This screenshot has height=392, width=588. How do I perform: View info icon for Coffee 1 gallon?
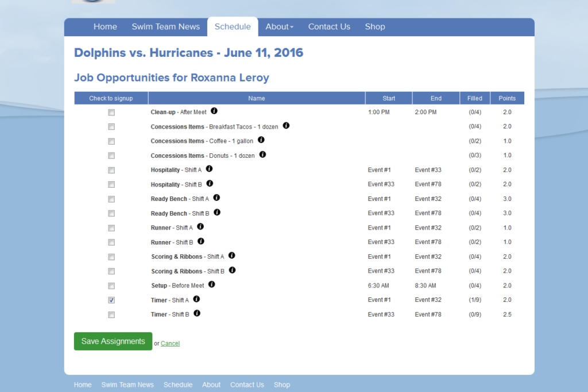[x=261, y=140]
